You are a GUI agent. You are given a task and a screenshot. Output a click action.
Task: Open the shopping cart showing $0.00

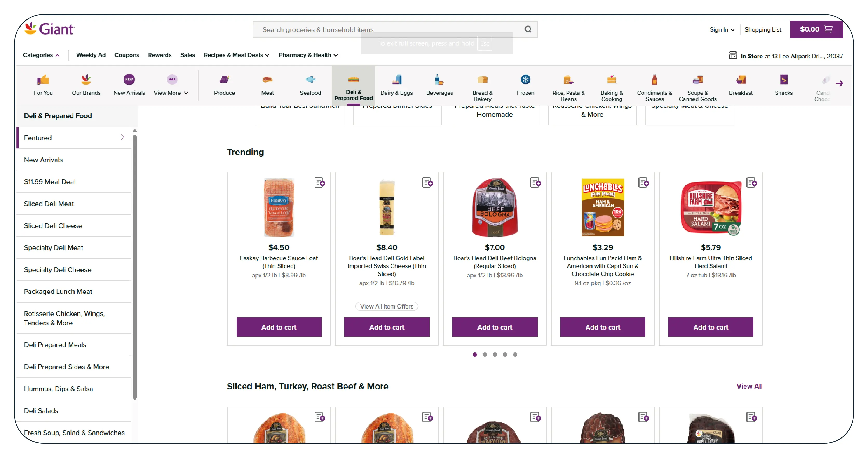tap(816, 29)
